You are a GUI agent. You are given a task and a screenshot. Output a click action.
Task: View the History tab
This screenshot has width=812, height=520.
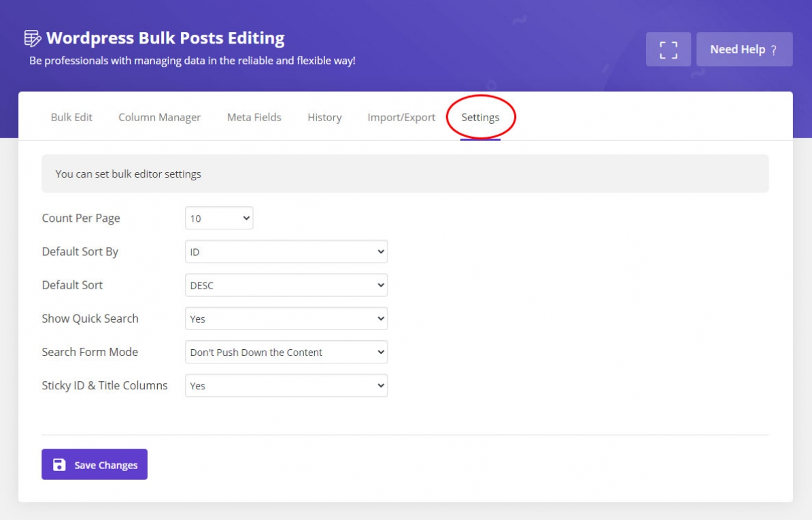[x=324, y=117]
